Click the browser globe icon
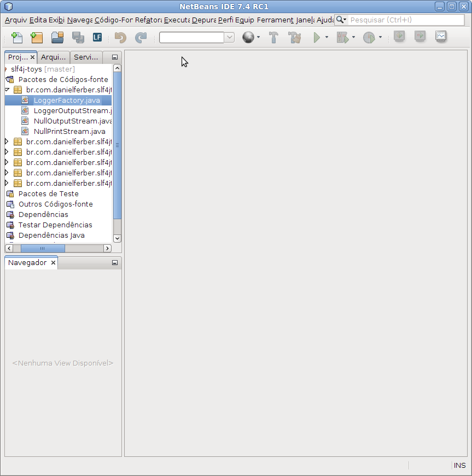Image resolution: width=472 pixels, height=476 pixels. 248,37
